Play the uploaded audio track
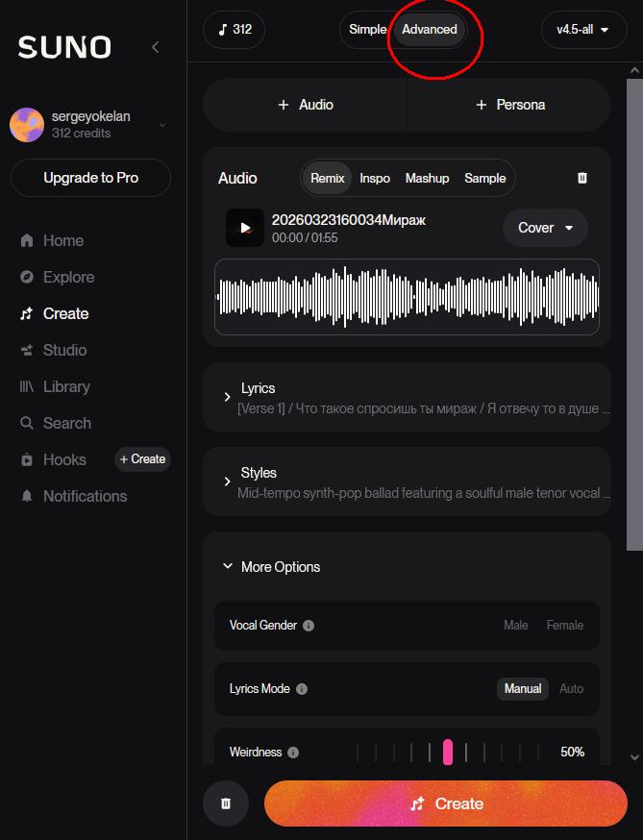Viewport: 643px width, 840px height. tap(245, 228)
